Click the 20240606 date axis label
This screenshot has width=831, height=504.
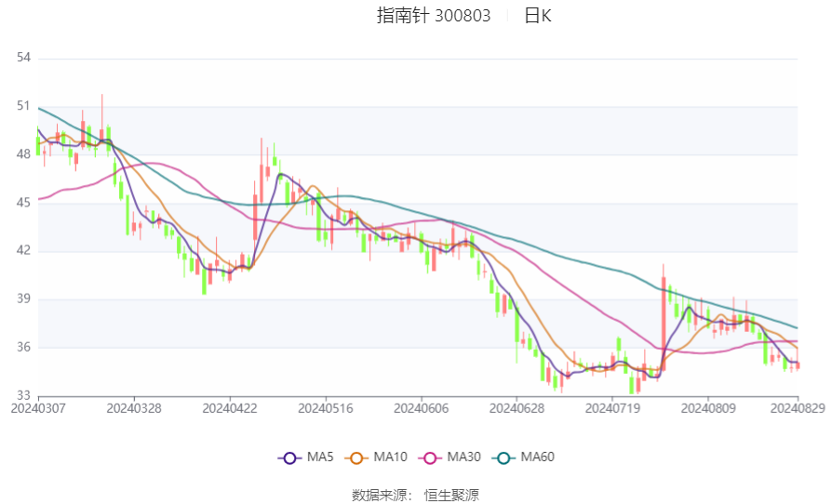coord(421,409)
